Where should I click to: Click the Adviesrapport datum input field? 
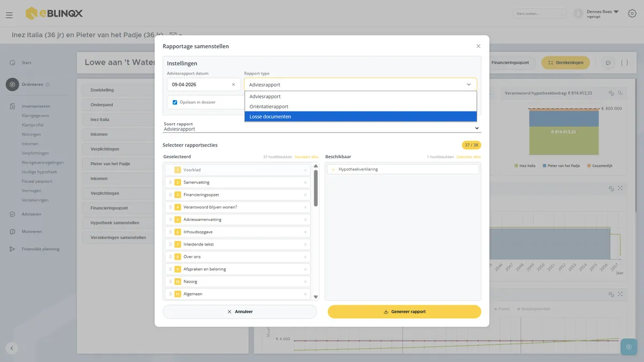pyautogui.click(x=202, y=85)
